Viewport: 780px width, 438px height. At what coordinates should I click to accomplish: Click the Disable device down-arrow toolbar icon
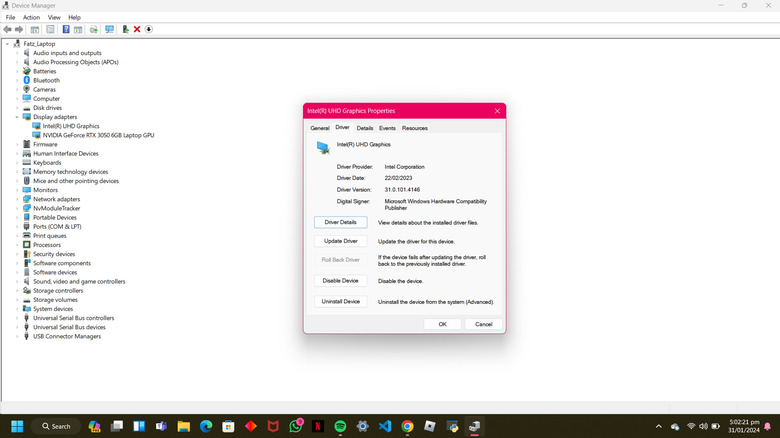point(148,29)
